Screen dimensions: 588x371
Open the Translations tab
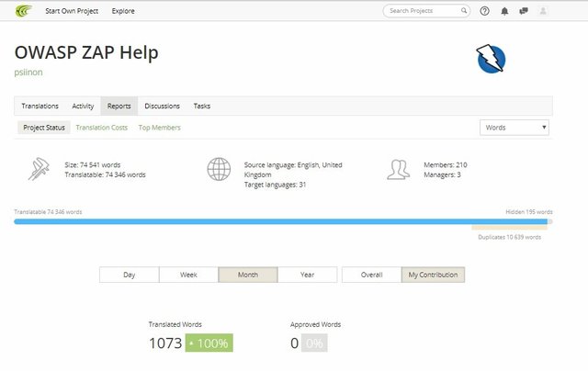[40, 106]
